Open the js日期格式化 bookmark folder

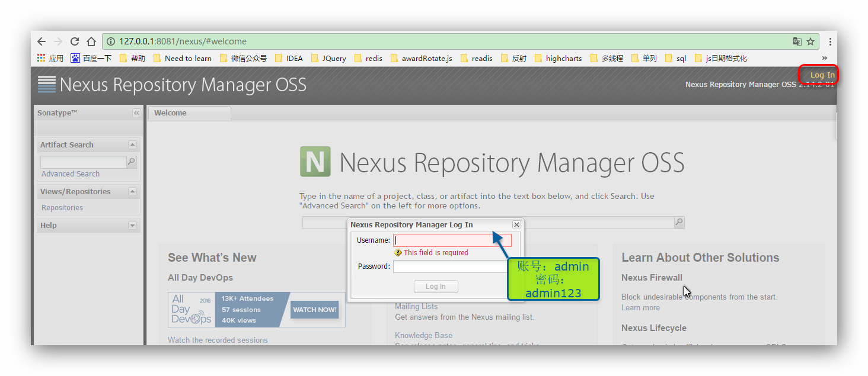coord(721,58)
